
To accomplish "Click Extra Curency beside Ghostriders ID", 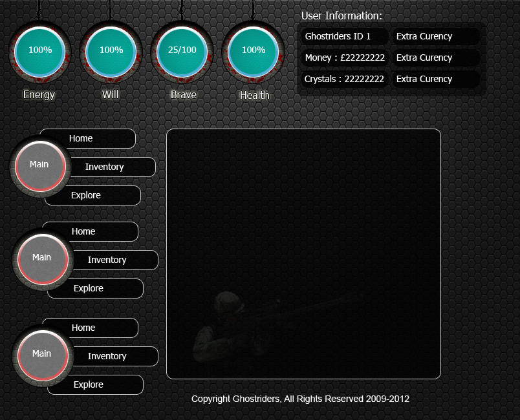I will pos(436,36).
